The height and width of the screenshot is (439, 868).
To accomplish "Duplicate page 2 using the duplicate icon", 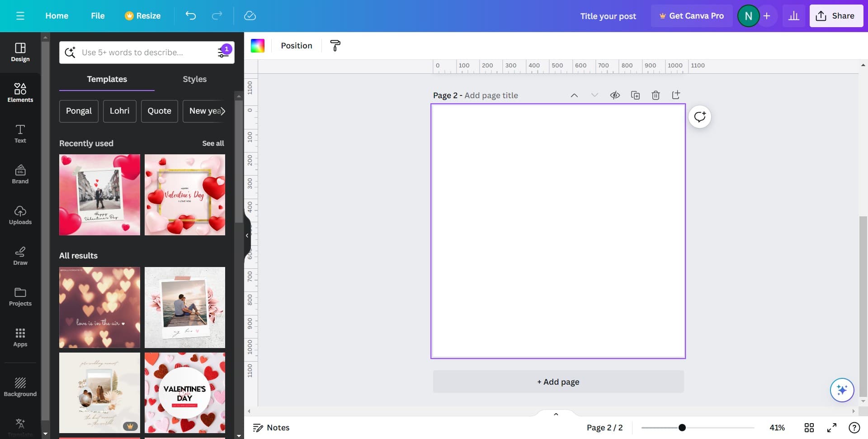I will [x=635, y=95].
